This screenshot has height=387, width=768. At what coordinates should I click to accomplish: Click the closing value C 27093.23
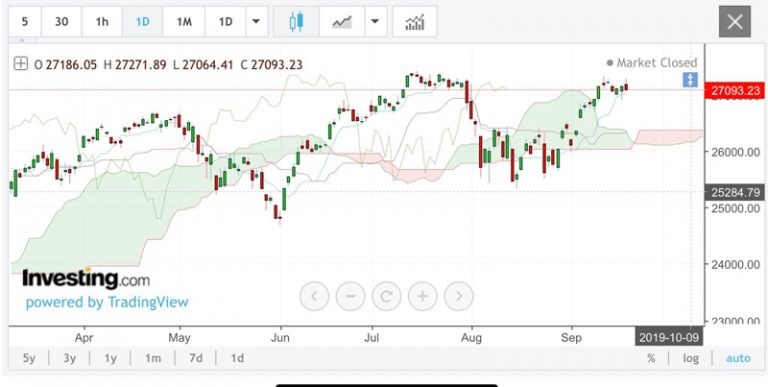pos(271,65)
